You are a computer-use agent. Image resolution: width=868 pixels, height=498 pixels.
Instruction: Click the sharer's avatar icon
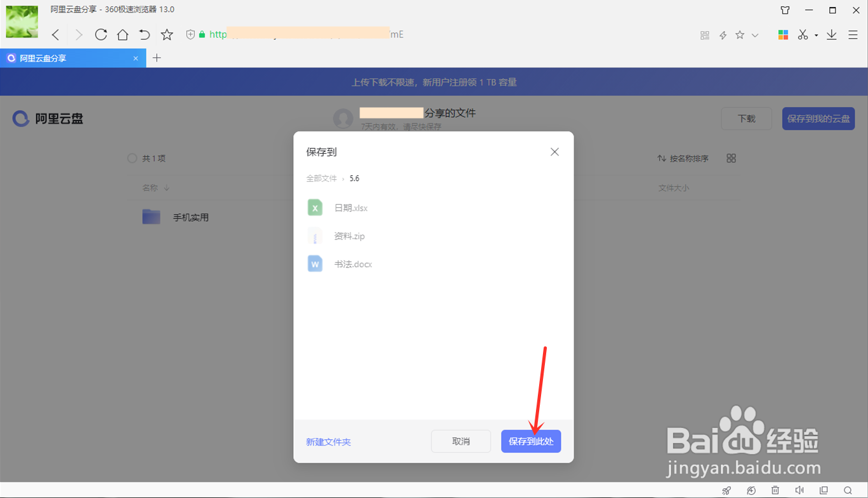(343, 118)
